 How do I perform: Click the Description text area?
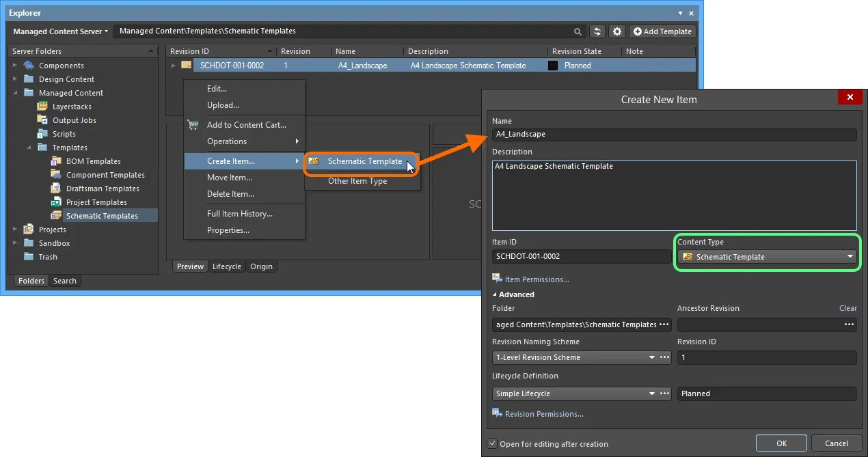click(x=674, y=195)
